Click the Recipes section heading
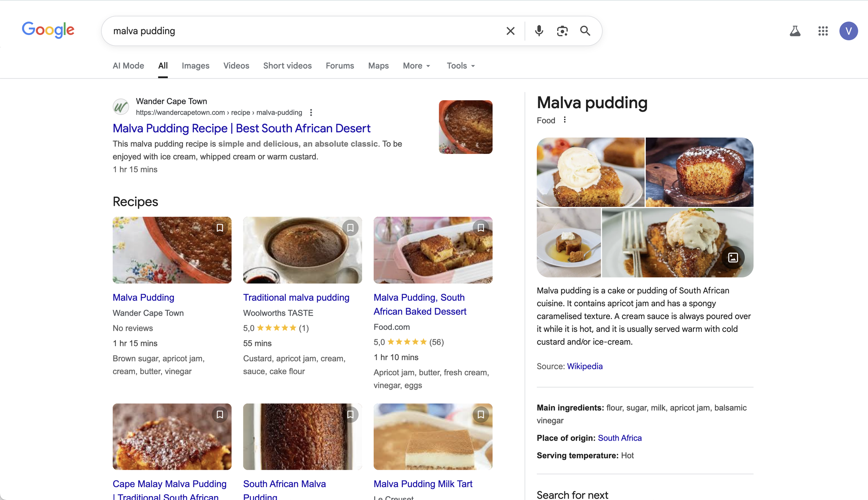Image resolution: width=868 pixels, height=500 pixels. (x=135, y=202)
